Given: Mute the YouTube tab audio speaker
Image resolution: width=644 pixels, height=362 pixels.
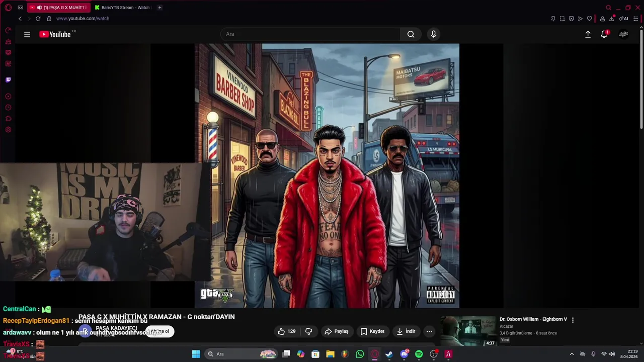Looking at the screenshot, I should coord(39,8).
